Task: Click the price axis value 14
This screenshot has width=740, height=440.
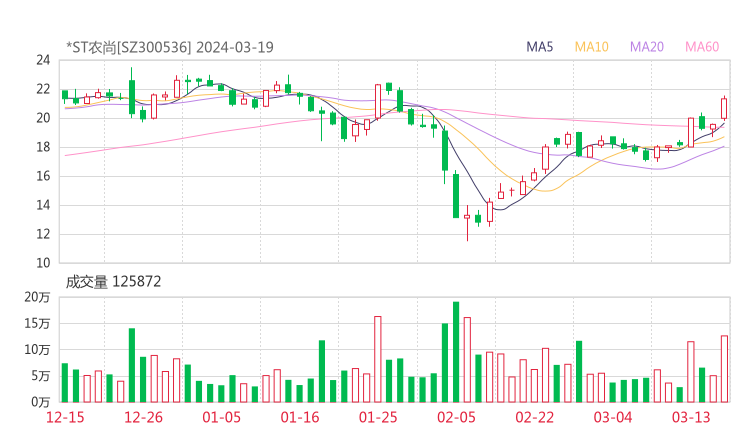Action: click(x=43, y=205)
